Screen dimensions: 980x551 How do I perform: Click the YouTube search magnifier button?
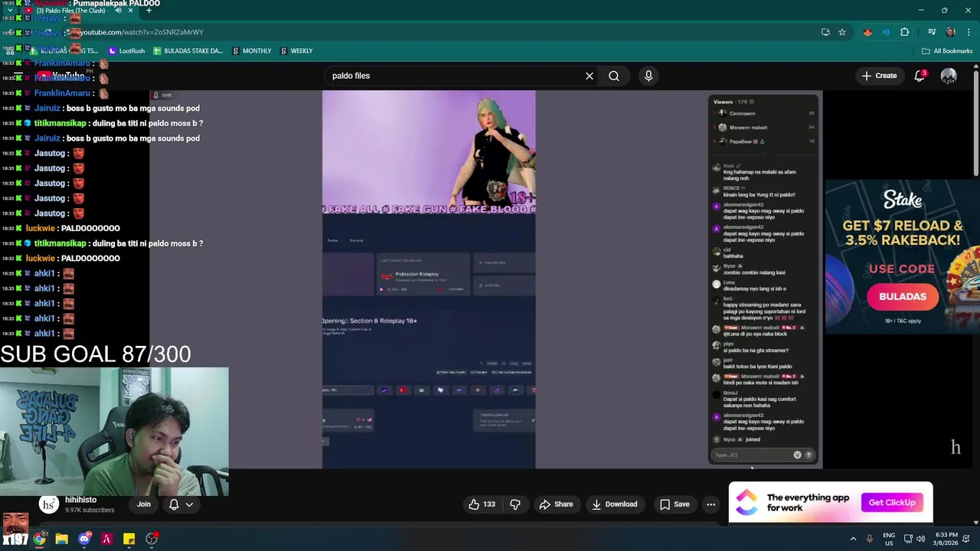pyautogui.click(x=614, y=76)
